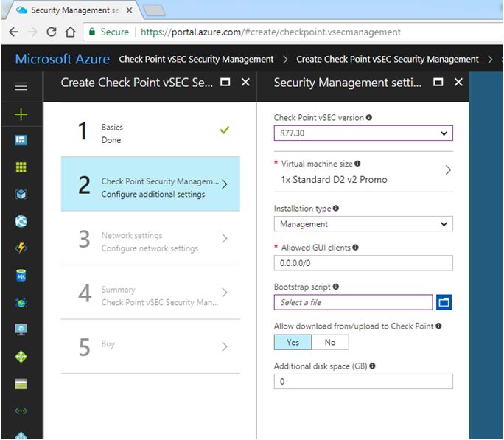Click the browser address bar URL
Screen dimensions: 504x440
270,32
